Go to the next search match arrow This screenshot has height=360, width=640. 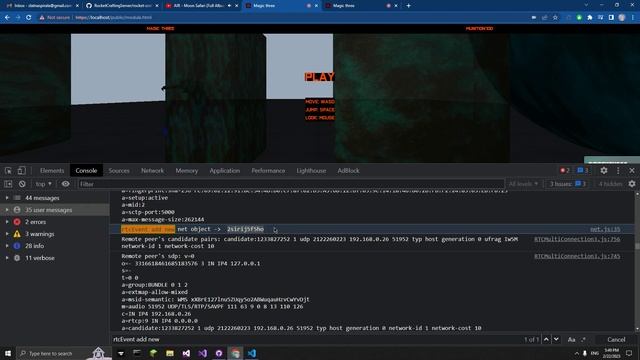(x=556, y=340)
